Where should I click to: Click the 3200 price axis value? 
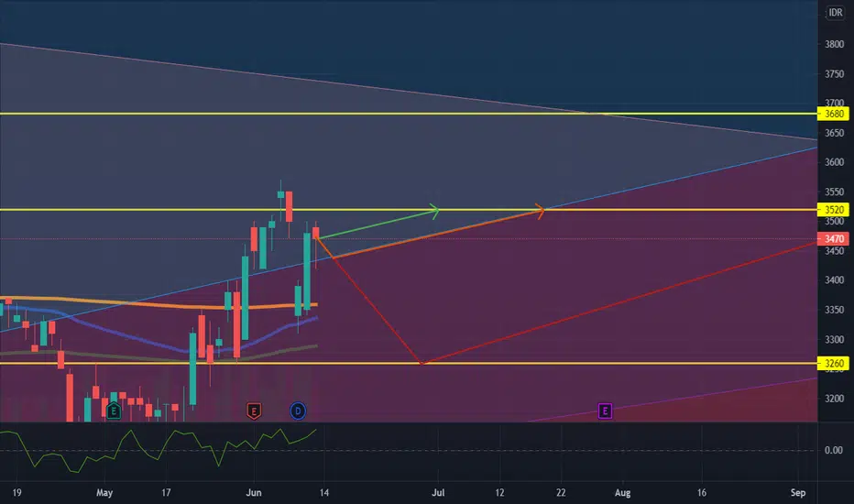tap(835, 399)
